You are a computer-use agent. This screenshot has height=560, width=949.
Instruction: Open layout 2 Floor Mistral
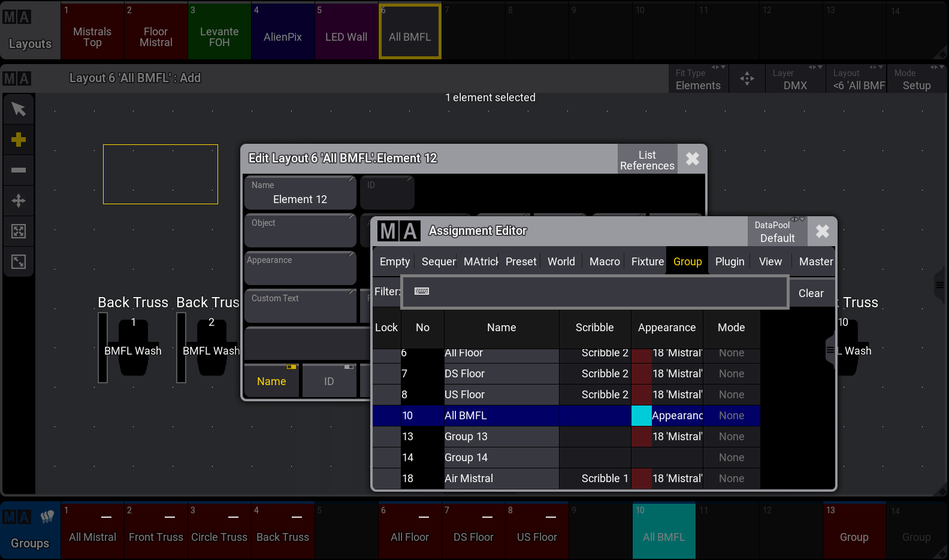(x=156, y=31)
